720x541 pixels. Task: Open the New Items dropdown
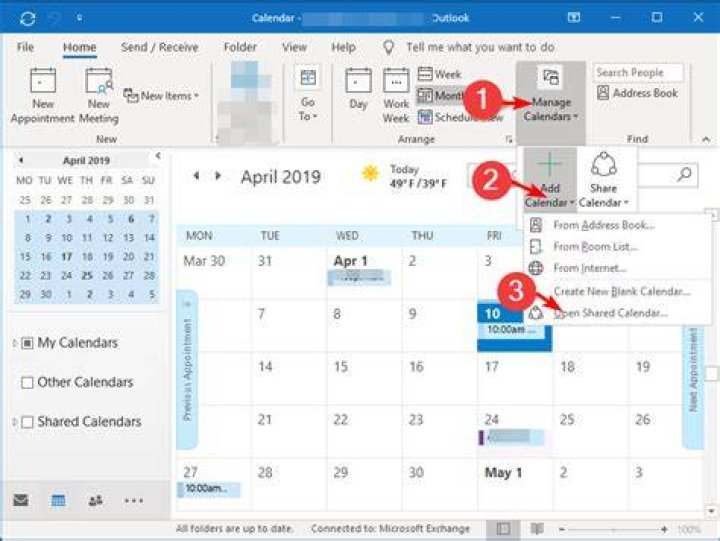pos(161,96)
